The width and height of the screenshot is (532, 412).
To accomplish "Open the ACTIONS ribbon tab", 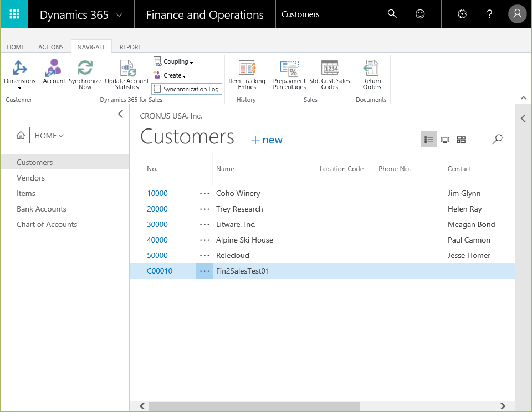I will [x=51, y=47].
